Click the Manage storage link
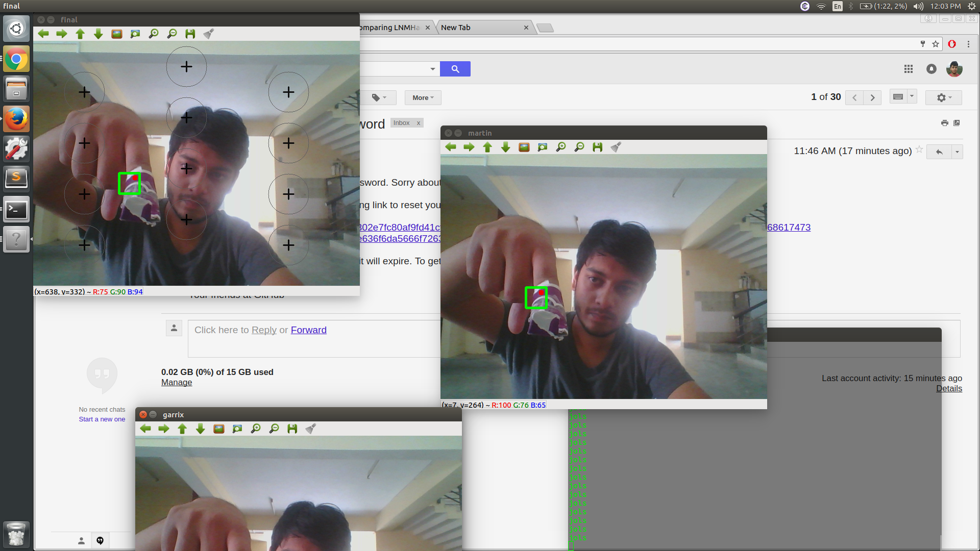 (177, 383)
